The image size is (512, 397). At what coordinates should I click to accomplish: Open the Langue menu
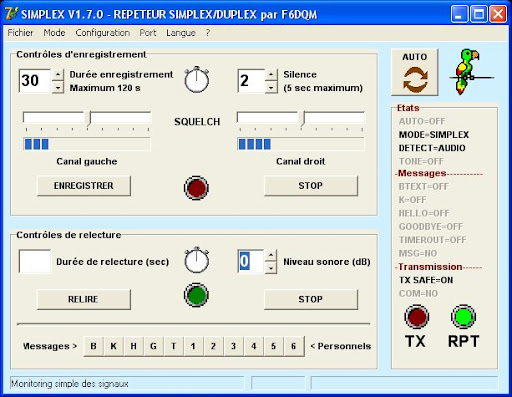coord(181,33)
